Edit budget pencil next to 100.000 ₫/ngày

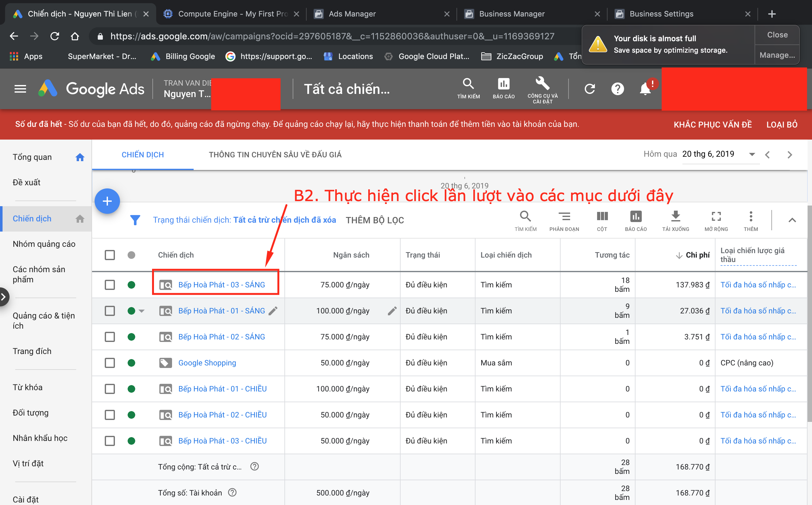(x=392, y=311)
